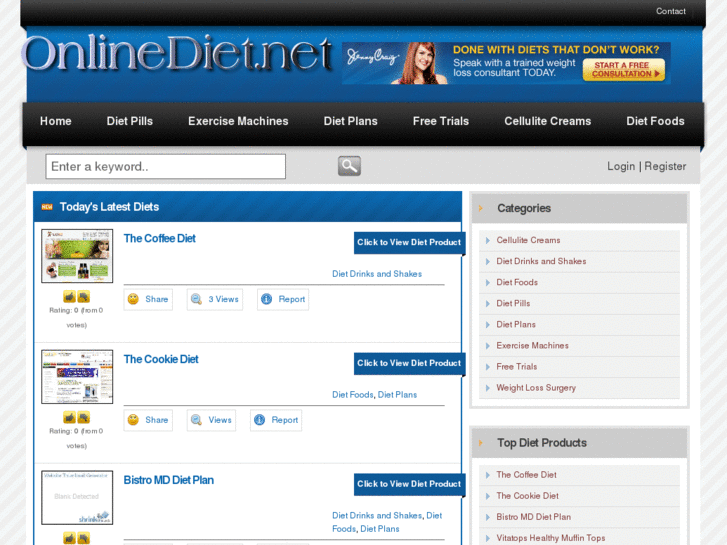Image resolution: width=727 pixels, height=545 pixels.
Task: Thumbs down The Cookie Diet
Action: 83,417
